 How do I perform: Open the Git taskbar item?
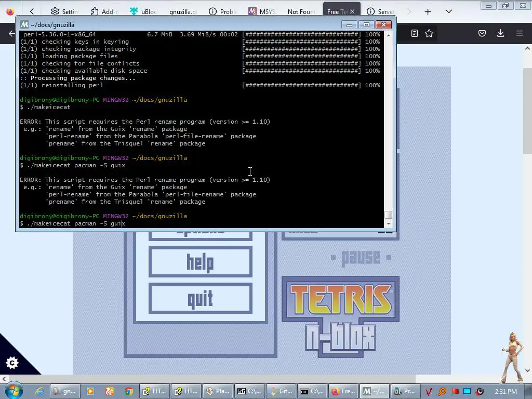[281, 391]
